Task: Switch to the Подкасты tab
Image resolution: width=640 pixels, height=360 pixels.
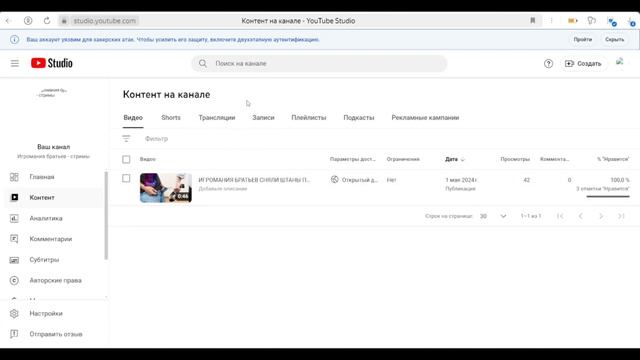Action: click(359, 118)
